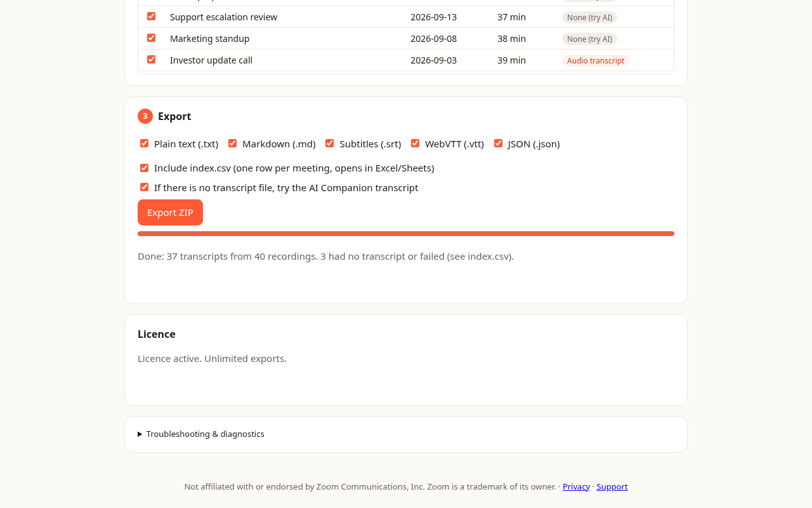Toggle WebVTT (.vtt) export format
The image size is (812, 508).
[415, 144]
